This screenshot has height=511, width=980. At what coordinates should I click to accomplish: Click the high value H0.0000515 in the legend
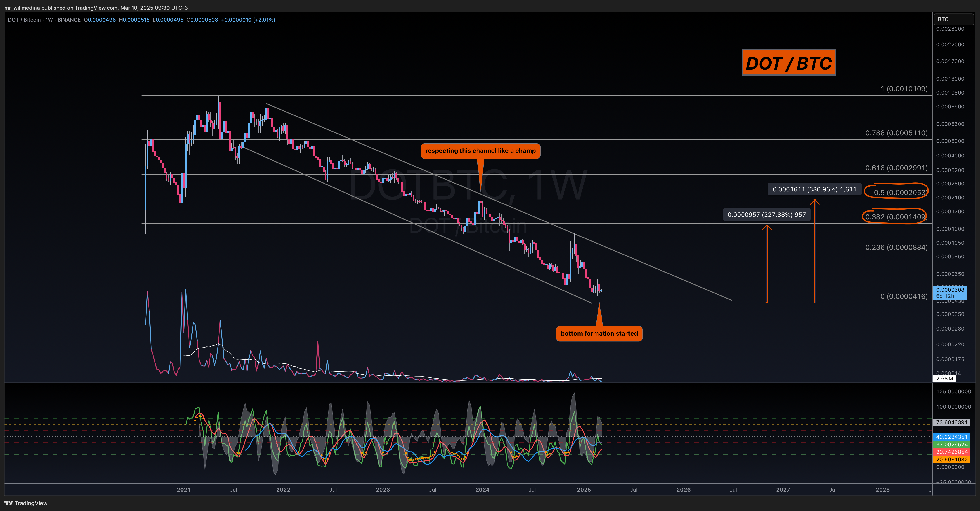134,20
